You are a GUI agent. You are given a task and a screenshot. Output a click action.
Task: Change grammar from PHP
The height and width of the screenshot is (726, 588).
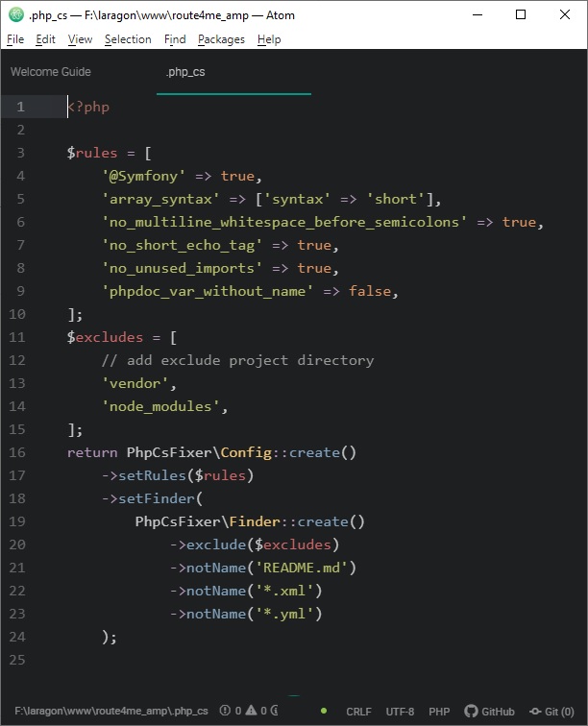tap(439, 712)
